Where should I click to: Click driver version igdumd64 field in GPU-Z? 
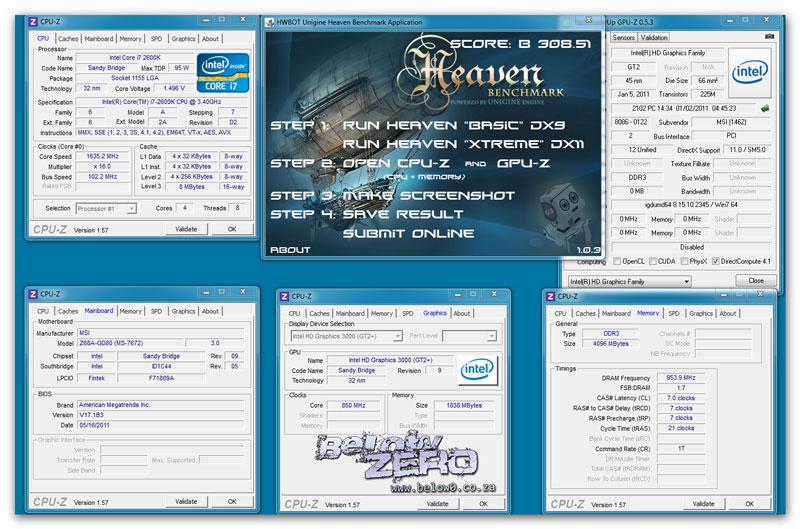691,205
